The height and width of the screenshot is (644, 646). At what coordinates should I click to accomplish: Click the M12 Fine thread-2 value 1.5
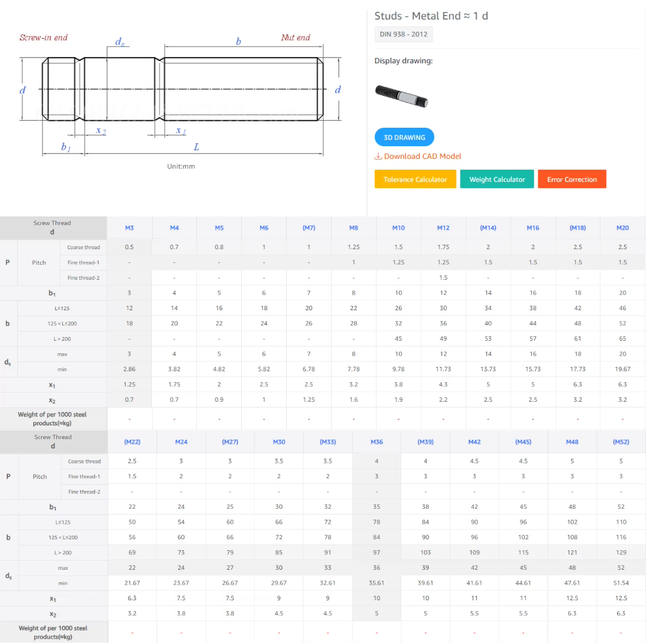pos(443,277)
